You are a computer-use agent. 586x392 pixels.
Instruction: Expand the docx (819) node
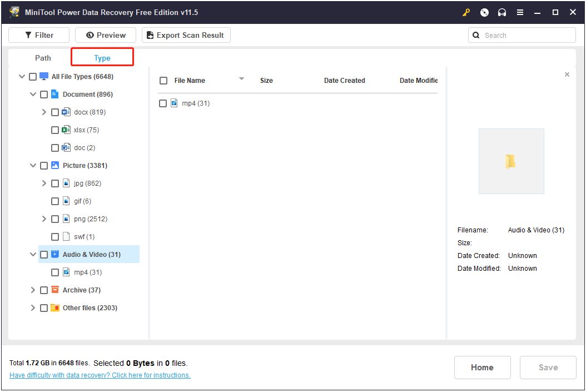[x=44, y=112]
